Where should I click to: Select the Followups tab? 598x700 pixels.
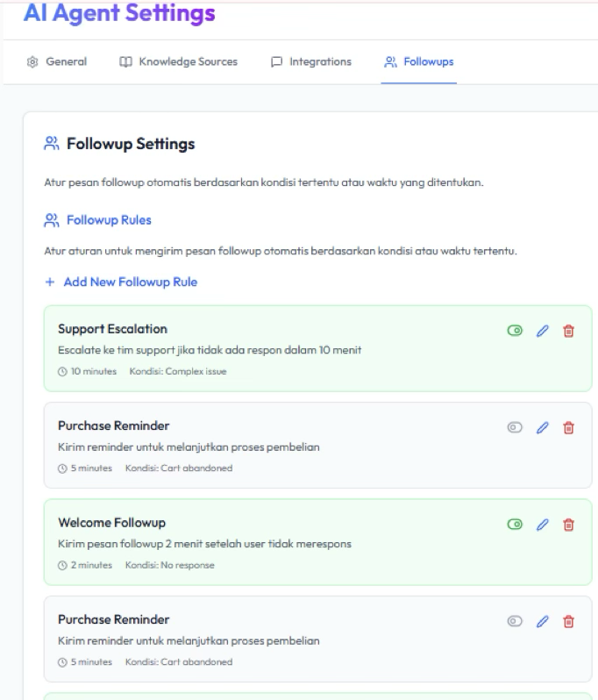[x=418, y=61]
